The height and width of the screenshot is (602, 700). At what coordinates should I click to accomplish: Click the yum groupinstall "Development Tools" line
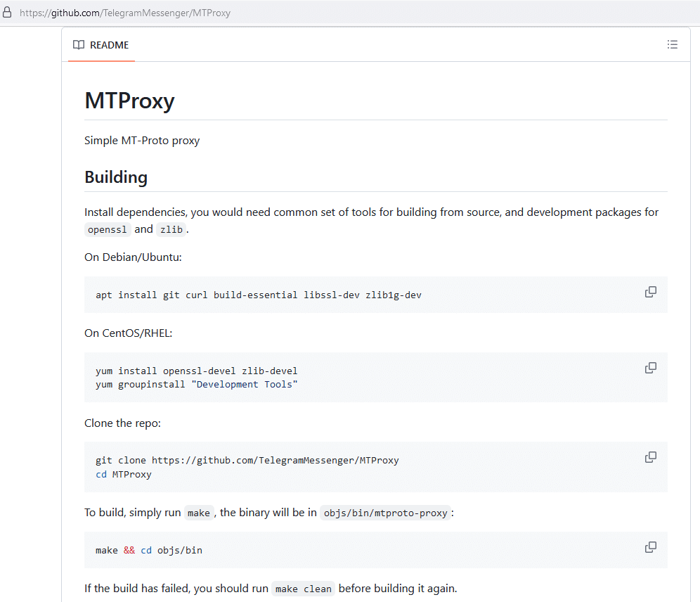196,385
